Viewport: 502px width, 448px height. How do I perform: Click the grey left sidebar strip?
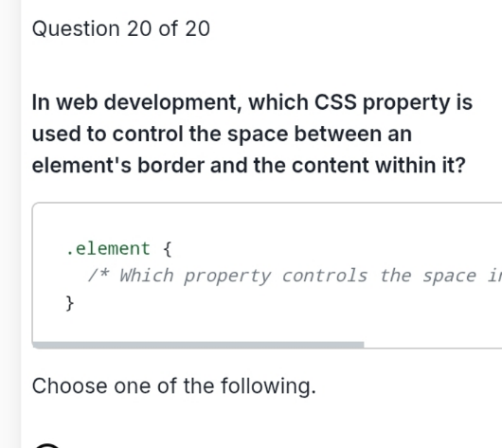[10, 224]
